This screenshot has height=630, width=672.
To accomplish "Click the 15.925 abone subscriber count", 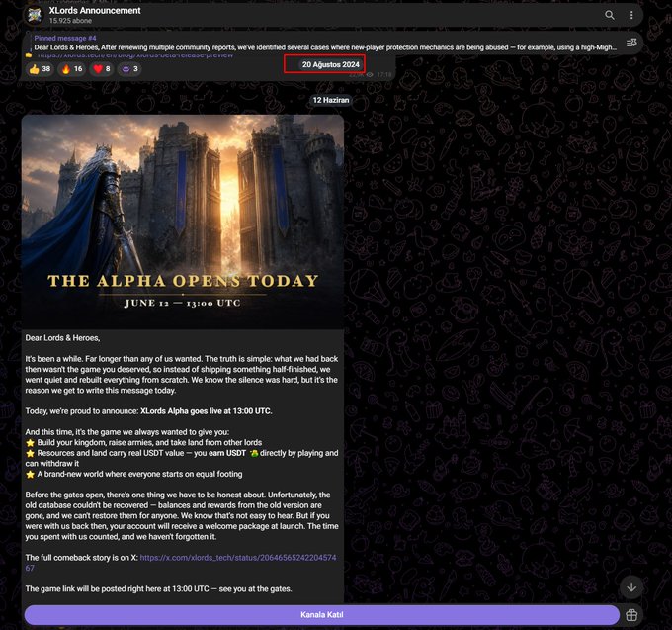I will click(x=70, y=21).
